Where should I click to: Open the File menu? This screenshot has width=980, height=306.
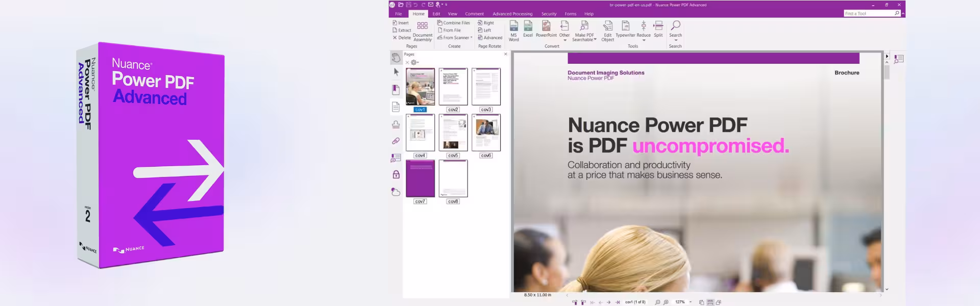pyautogui.click(x=398, y=14)
